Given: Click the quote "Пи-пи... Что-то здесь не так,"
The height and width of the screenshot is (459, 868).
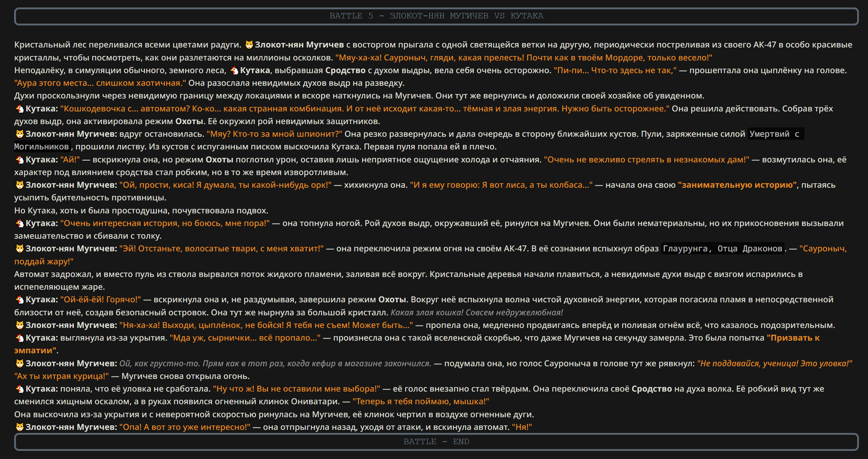Looking at the screenshot, I should tap(615, 70).
